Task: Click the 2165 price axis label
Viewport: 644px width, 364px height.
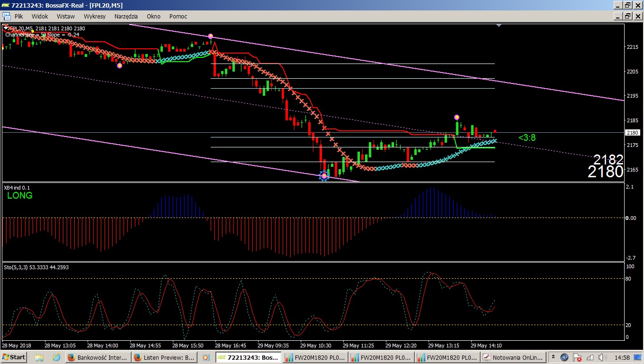Action: click(633, 170)
